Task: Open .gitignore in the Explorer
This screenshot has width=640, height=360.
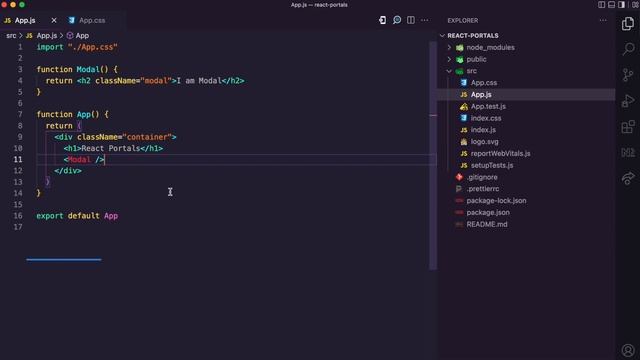Action: [482, 177]
